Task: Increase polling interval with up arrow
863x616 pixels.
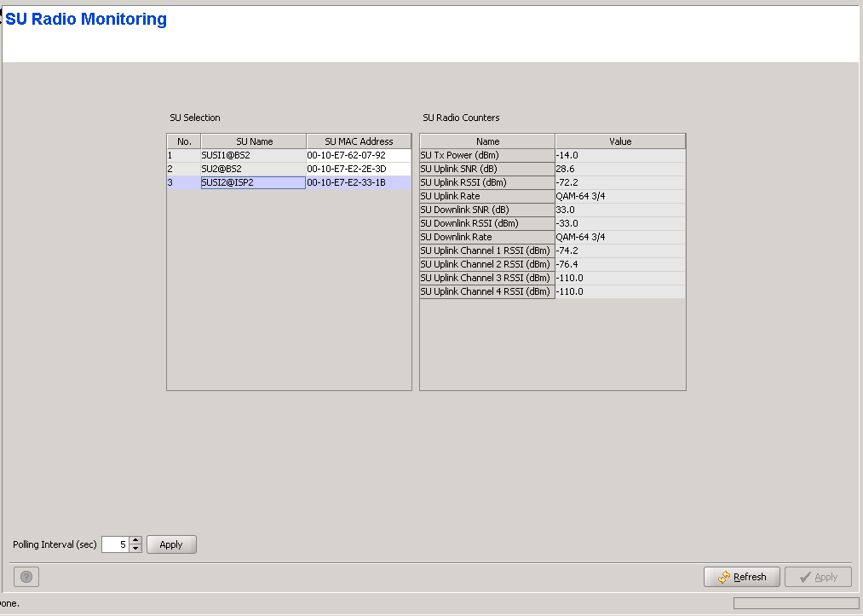Action: point(135,540)
